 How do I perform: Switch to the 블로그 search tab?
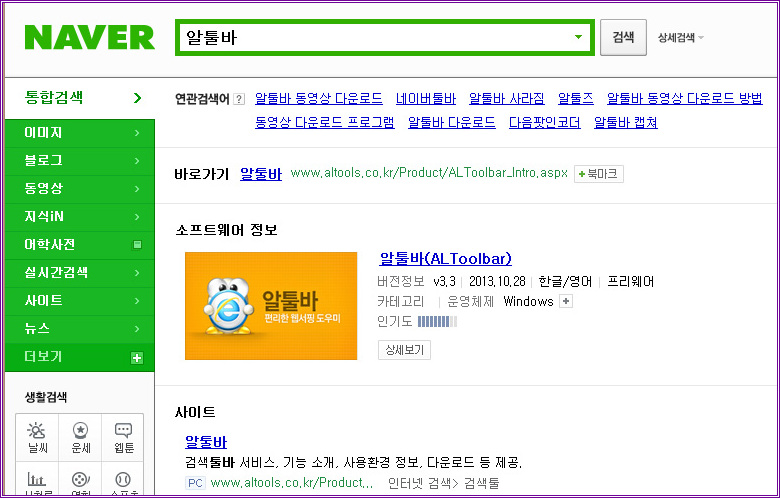[80, 161]
